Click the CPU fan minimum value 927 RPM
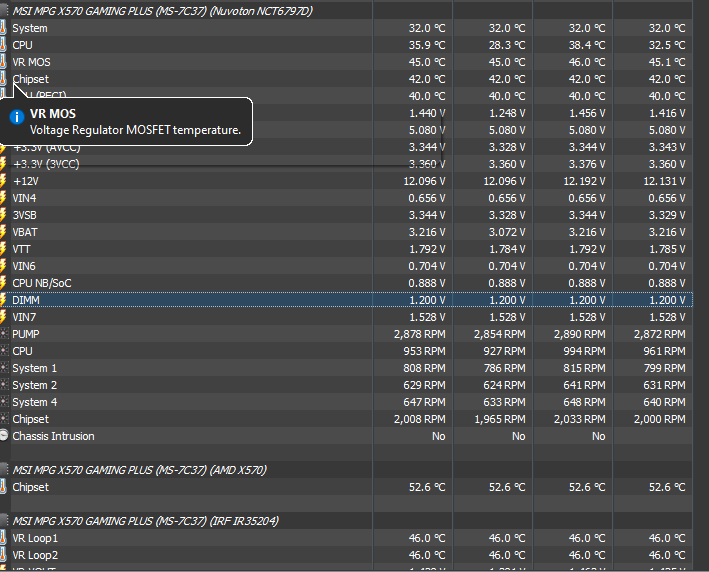The height and width of the screenshot is (572, 709). [x=505, y=351]
